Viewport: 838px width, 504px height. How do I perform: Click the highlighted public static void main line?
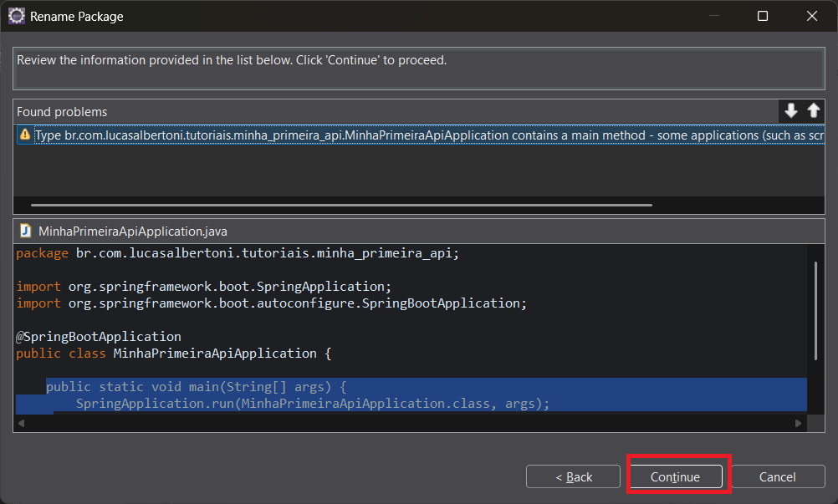point(196,387)
